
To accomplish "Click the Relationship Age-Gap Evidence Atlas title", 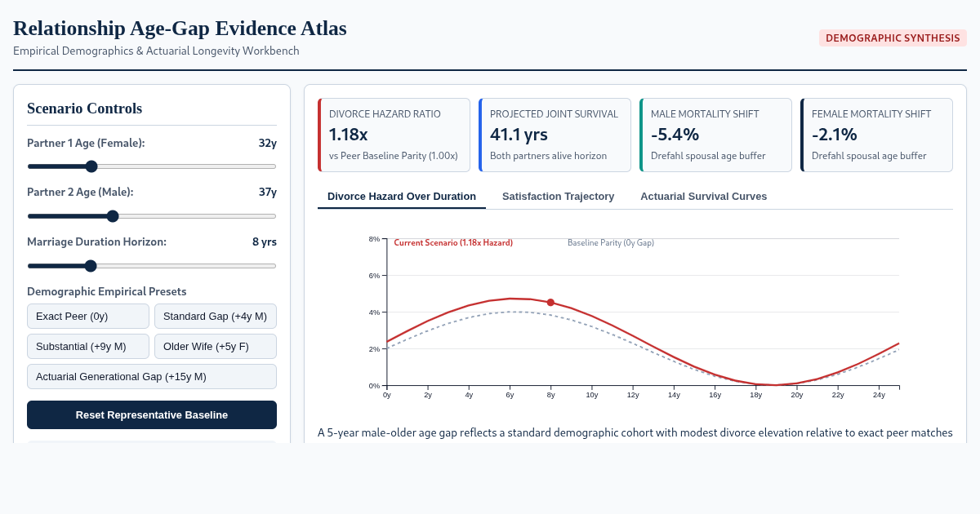I will 180,28.
